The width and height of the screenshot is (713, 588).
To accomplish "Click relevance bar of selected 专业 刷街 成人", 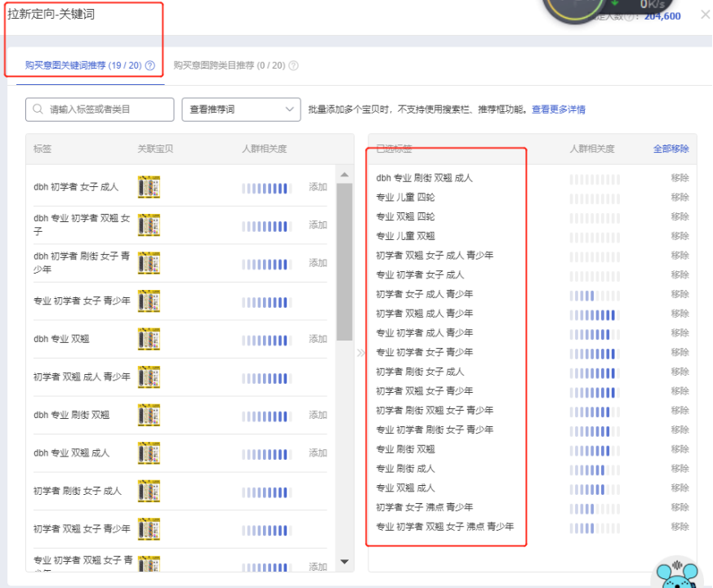I will tap(595, 470).
